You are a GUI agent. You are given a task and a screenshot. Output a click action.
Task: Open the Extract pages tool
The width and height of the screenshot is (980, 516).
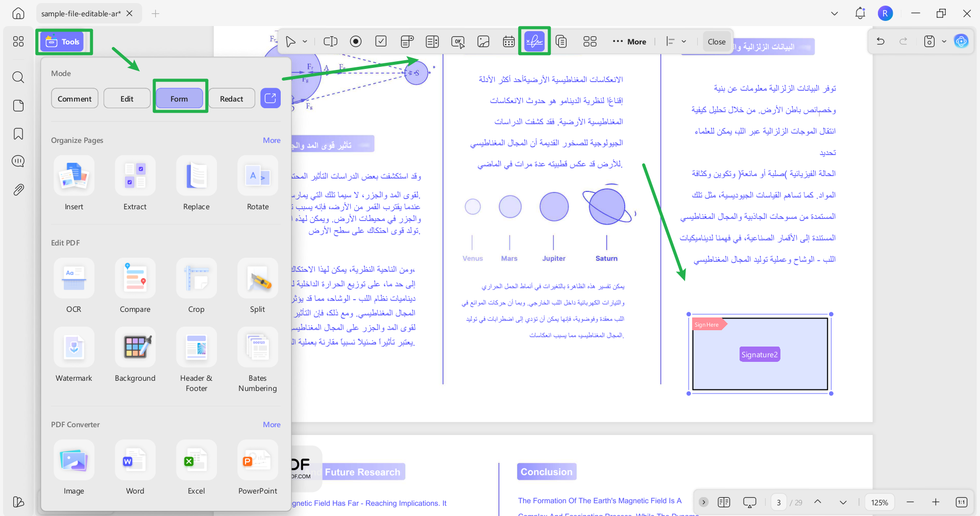point(135,184)
